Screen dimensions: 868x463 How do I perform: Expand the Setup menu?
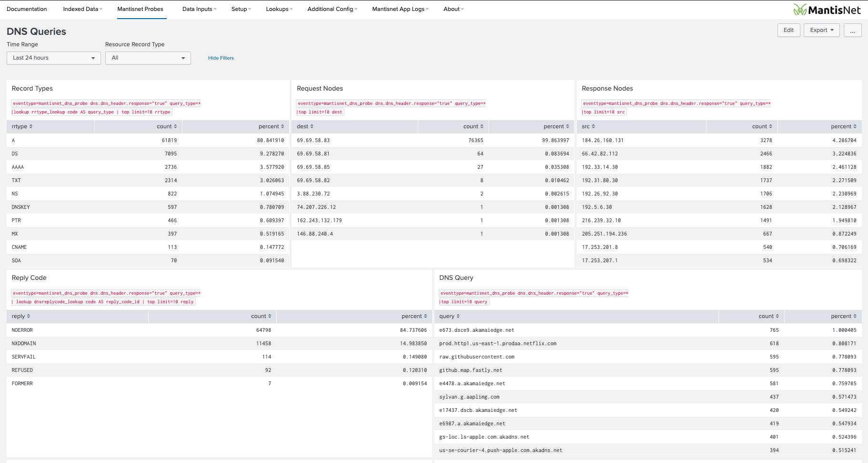[241, 9]
